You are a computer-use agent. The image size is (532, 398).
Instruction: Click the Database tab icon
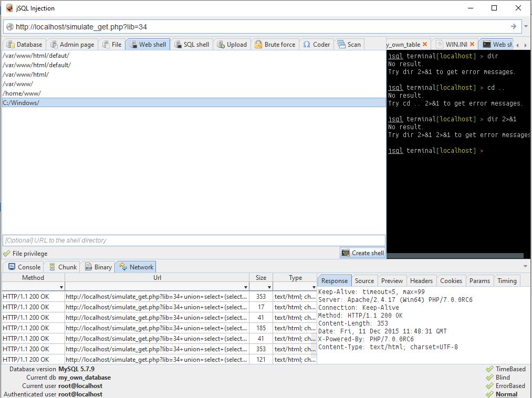pyautogui.click(x=11, y=45)
